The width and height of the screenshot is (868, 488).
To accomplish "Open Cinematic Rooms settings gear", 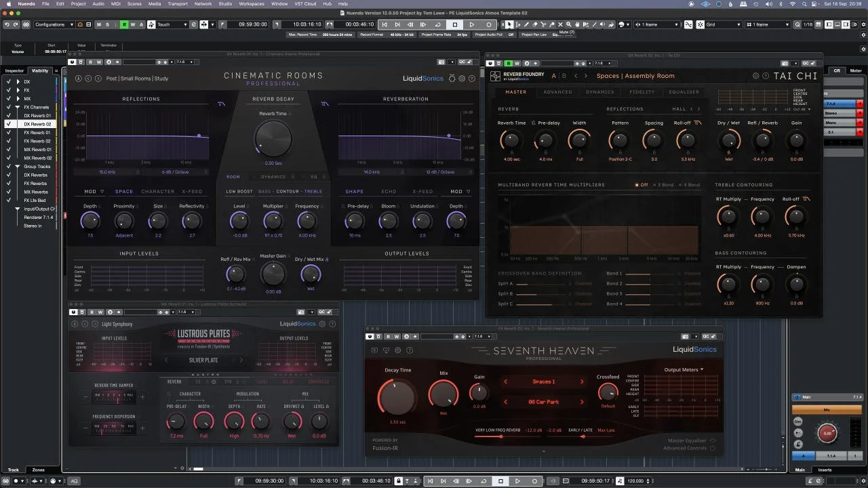I will tap(462, 79).
